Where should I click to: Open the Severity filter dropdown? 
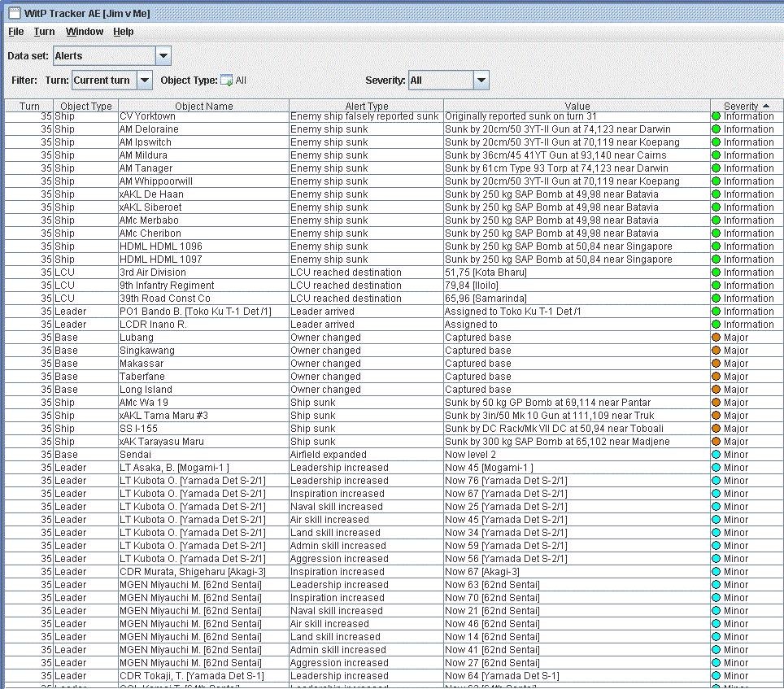click(x=481, y=81)
